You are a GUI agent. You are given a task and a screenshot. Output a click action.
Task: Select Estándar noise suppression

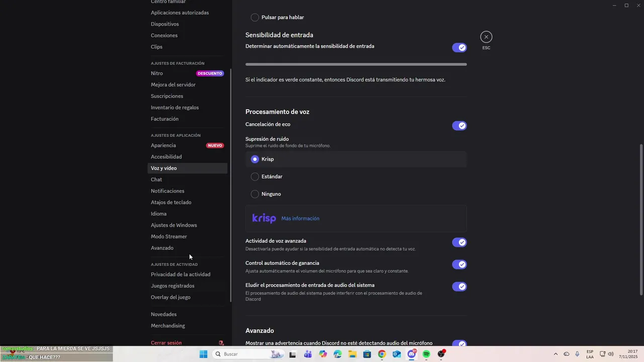(x=255, y=176)
